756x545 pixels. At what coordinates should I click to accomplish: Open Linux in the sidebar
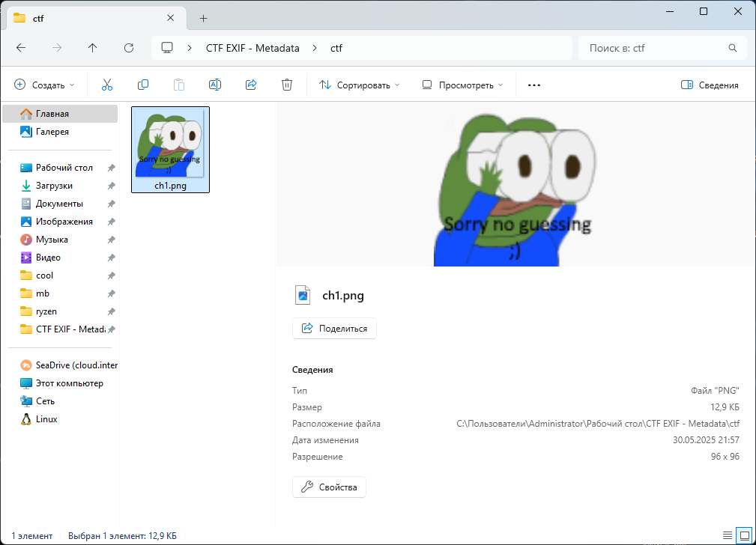click(60, 419)
